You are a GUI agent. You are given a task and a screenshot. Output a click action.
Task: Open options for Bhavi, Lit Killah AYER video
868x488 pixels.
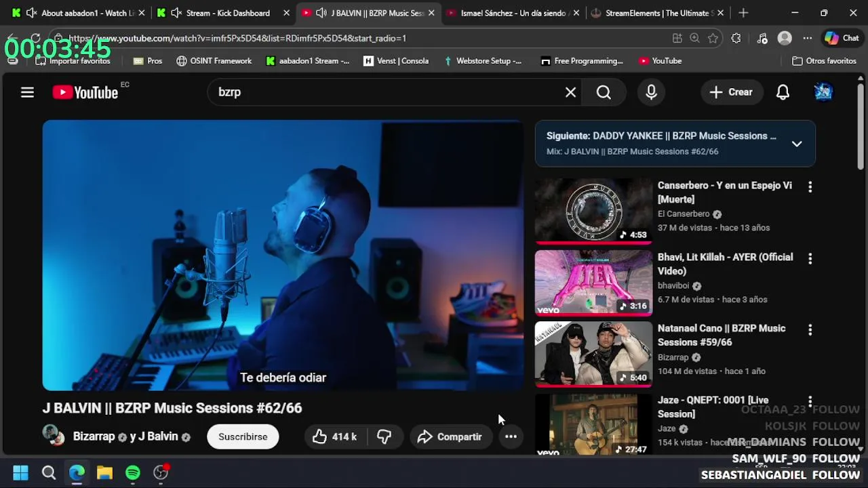[x=810, y=258]
